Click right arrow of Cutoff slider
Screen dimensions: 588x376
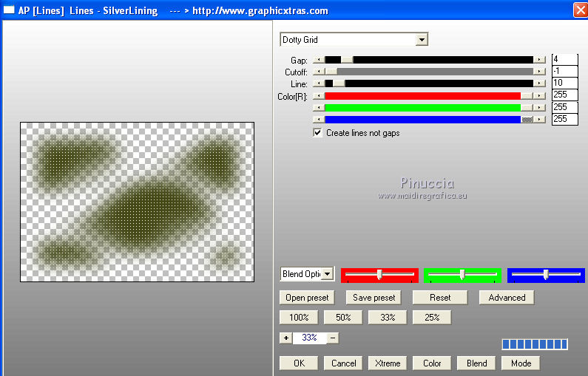coord(539,72)
